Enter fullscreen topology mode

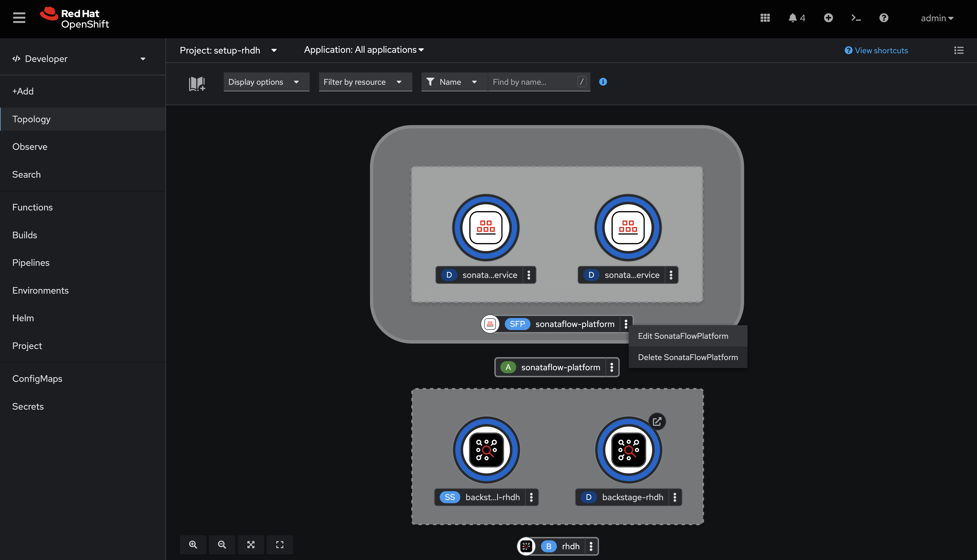(279, 545)
